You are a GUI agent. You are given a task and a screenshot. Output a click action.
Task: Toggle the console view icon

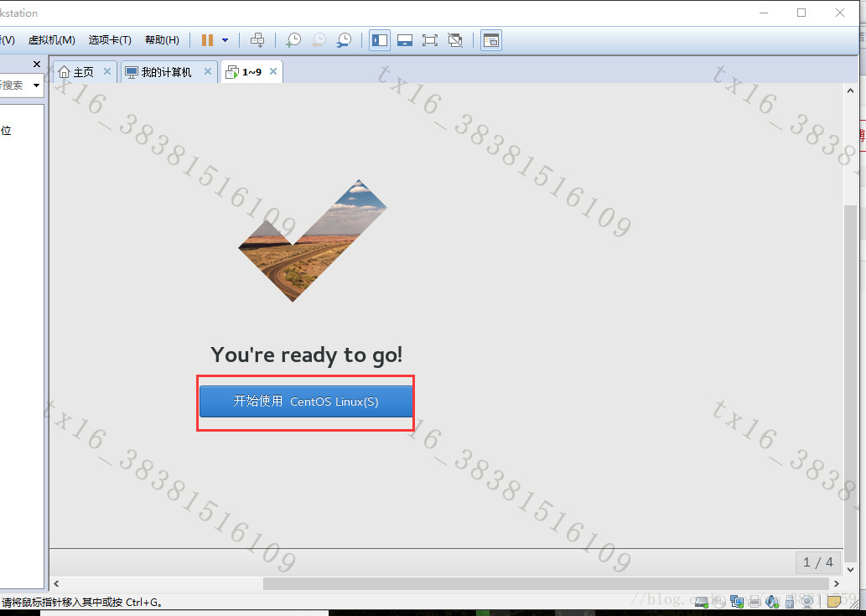(491, 40)
